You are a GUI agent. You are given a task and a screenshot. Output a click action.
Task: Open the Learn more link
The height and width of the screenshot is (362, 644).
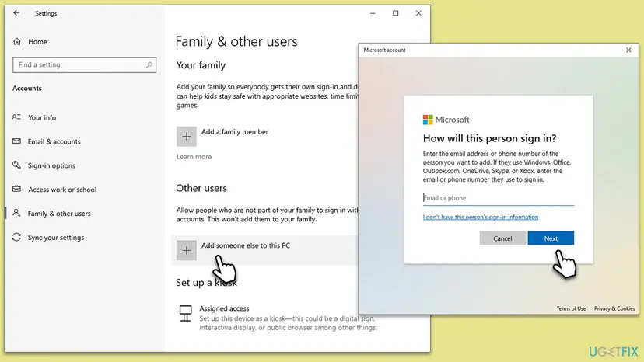coord(194,157)
